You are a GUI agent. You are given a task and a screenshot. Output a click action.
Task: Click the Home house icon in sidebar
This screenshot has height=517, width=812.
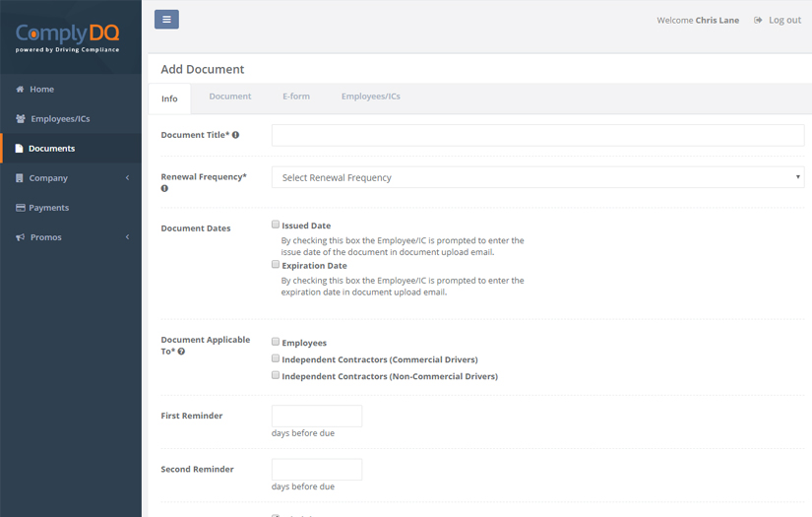tap(20, 89)
